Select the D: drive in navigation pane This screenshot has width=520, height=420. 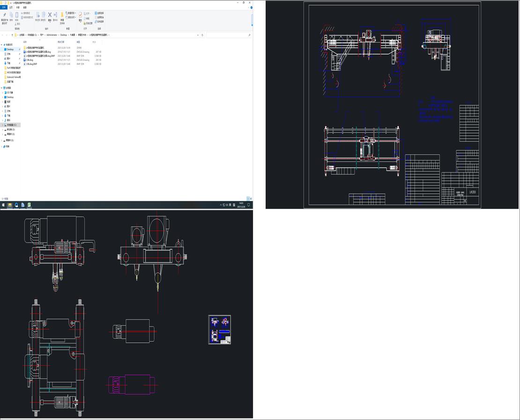tap(11, 130)
